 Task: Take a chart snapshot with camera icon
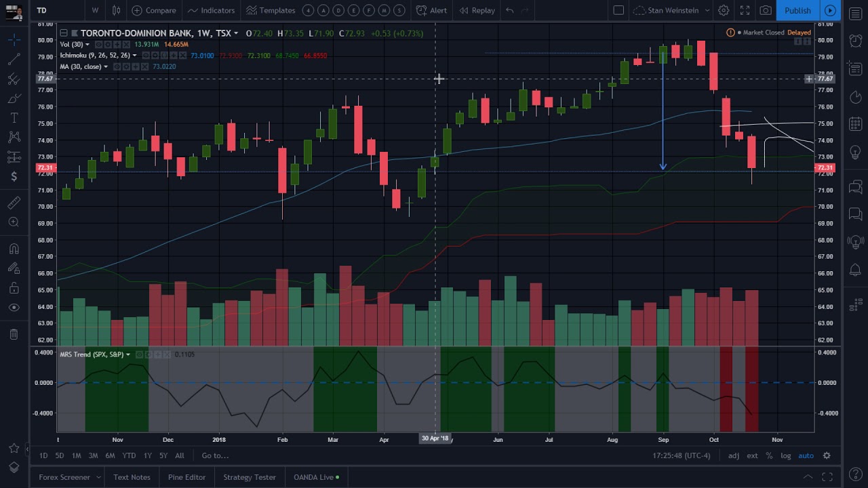[766, 10]
